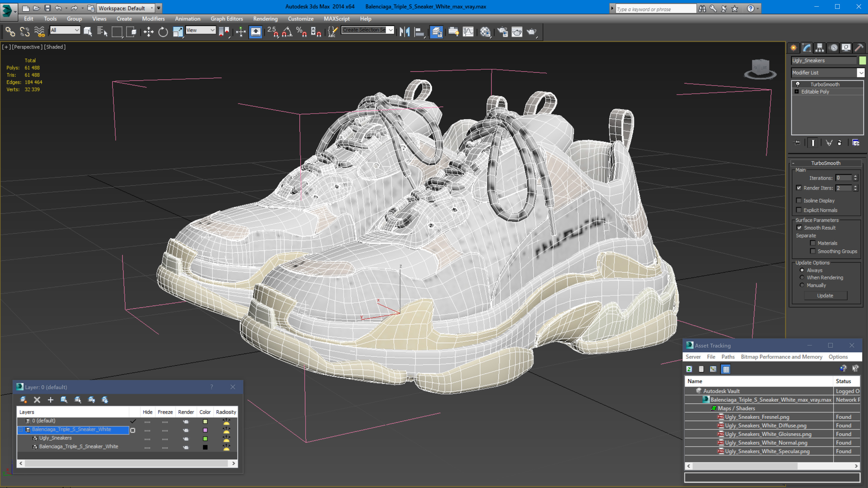
Task: Click the object name field Ugly_Sneakers
Action: coord(824,60)
